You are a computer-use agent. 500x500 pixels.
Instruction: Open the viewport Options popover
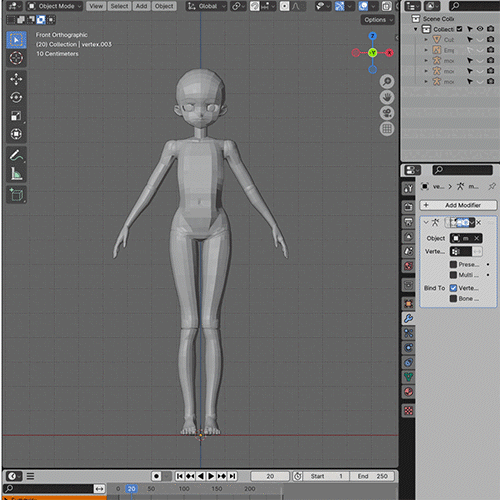pyautogui.click(x=378, y=20)
